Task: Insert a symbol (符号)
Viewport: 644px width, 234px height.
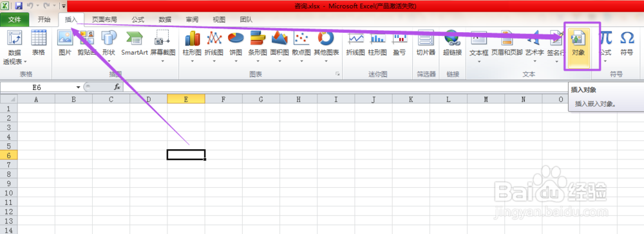Action: pos(627,43)
